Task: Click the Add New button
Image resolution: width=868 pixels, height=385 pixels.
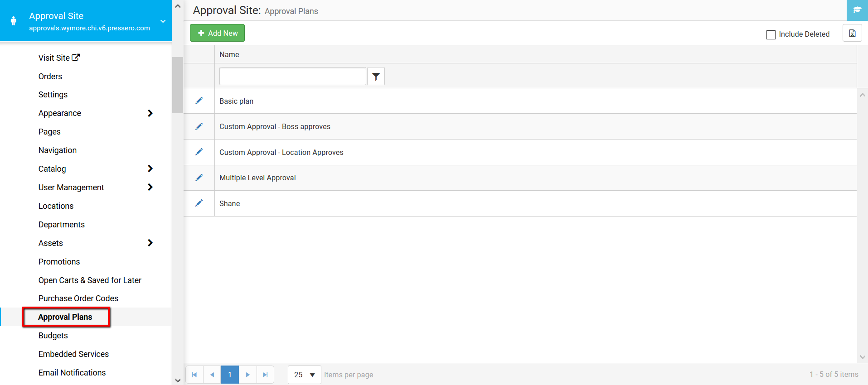Action: (x=217, y=33)
